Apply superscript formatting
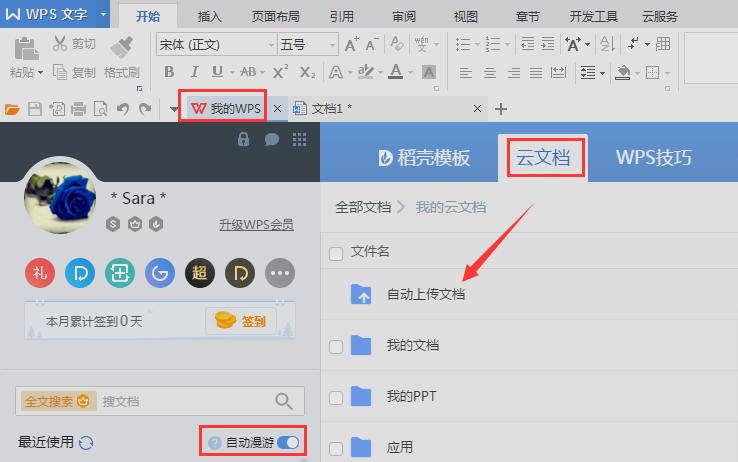This screenshot has height=462, width=738. [x=281, y=72]
